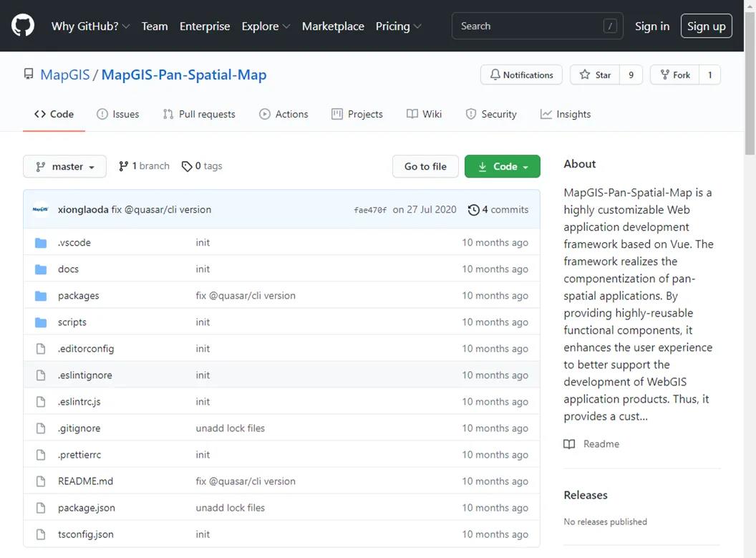The height and width of the screenshot is (558, 756).
Task: Click into the GitHub search field
Action: click(x=530, y=27)
